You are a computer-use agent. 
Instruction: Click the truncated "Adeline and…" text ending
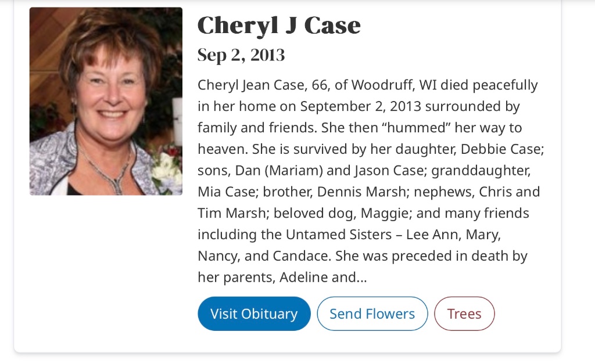click(x=323, y=277)
